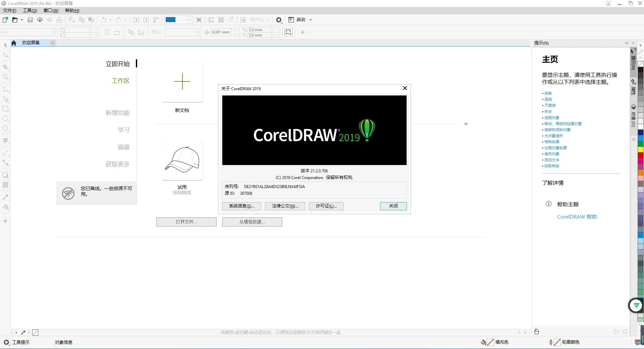Switch to the 对象(O) docker tab

pos(633,116)
